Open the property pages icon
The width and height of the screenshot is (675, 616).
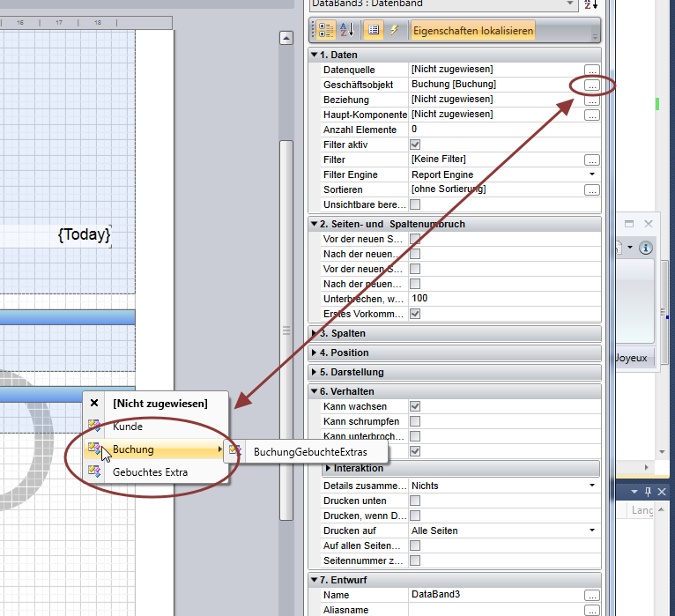click(x=374, y=30)
